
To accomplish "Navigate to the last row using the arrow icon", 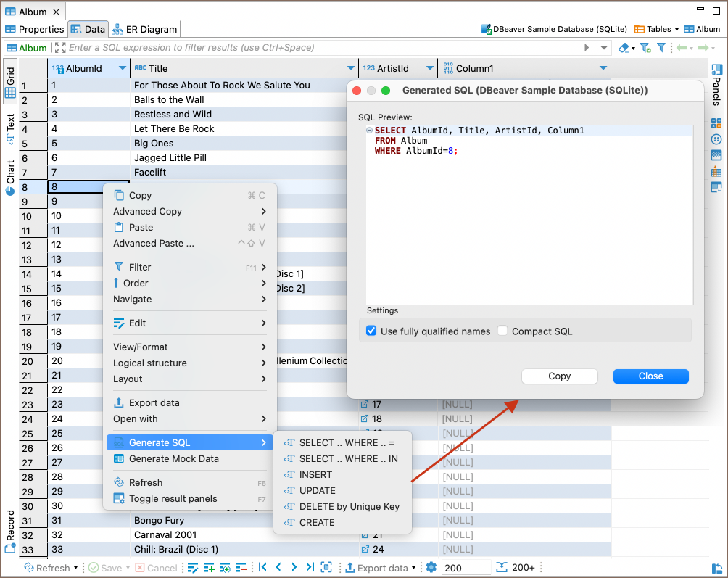I will click(310, 568).
